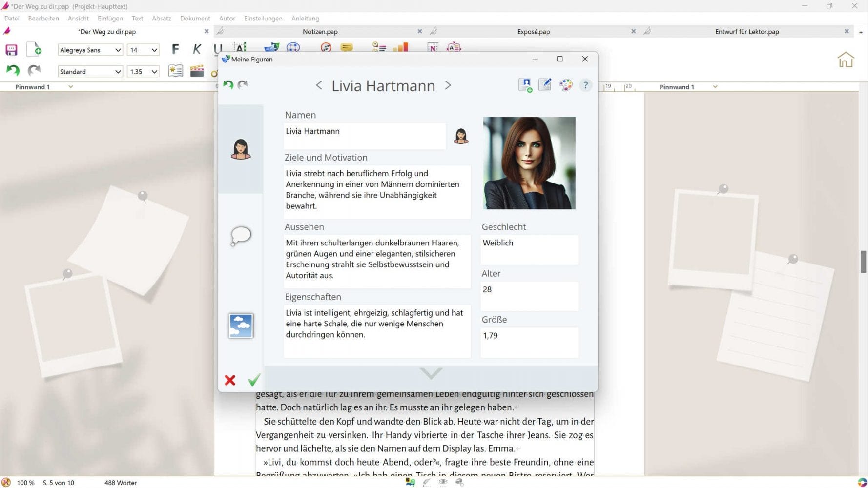Image resolution: width=868 pixels, height=488 pixels.
Task: Add a new character profile card
Action: [525, 84]
